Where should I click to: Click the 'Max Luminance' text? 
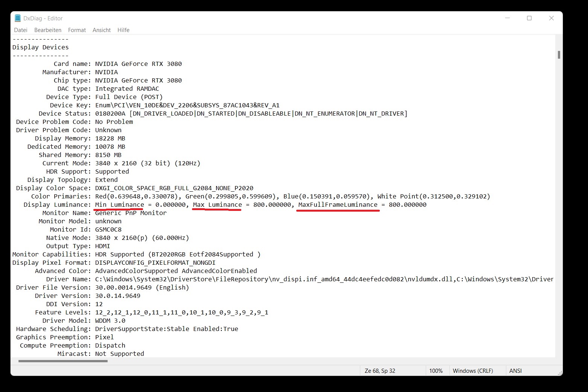click(x=218, y=204)
